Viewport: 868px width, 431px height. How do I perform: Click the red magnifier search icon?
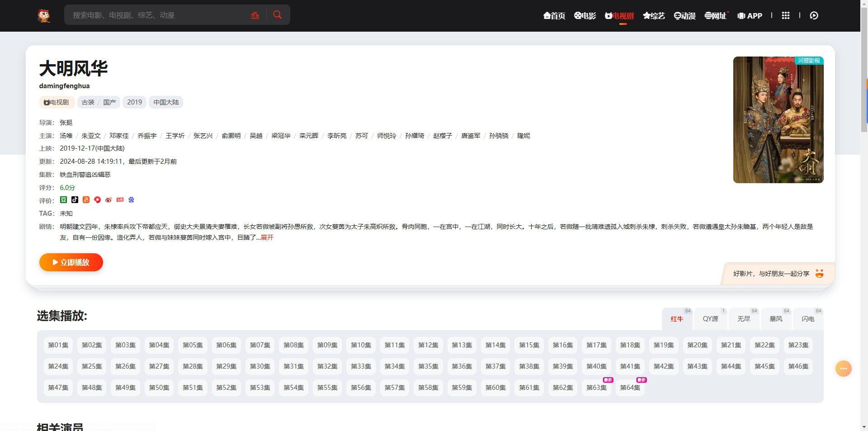click(x=278, y=15)
